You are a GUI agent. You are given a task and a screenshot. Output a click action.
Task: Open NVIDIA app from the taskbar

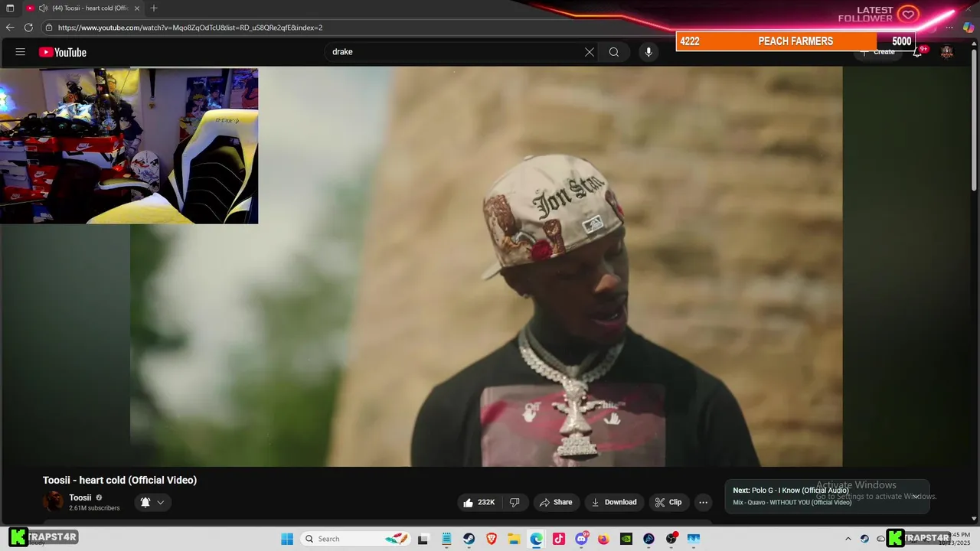[626, 539]
